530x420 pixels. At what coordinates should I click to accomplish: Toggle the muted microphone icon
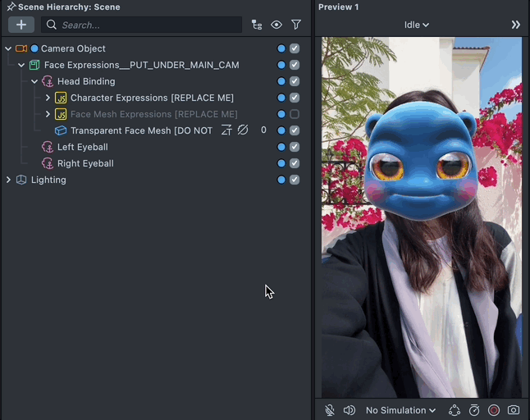tap(330, 410)
